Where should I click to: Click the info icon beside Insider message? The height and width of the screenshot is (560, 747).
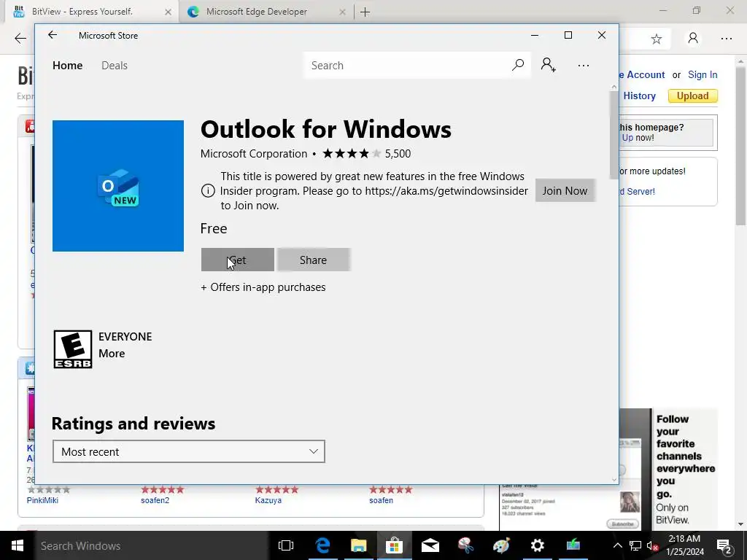208,191
